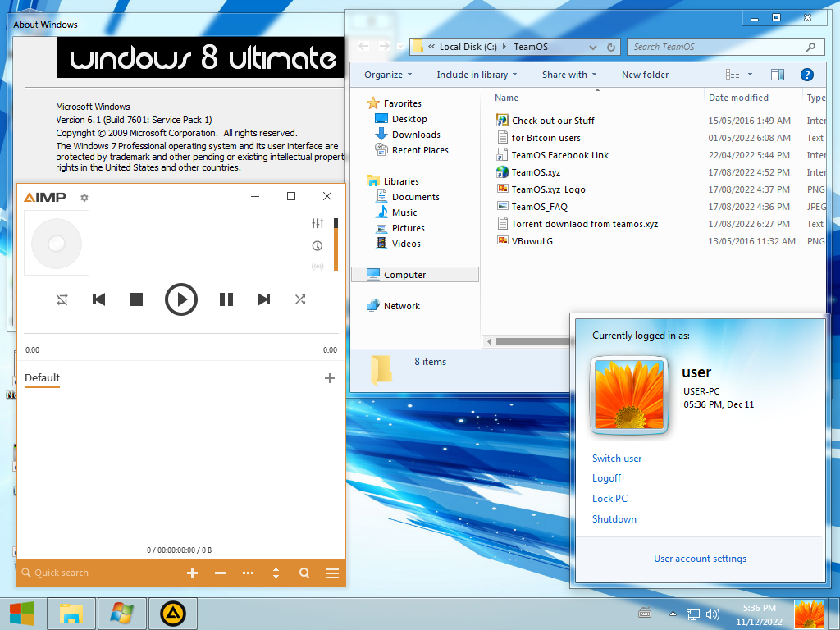Skip to previous track in AIMP

(98, 299)
